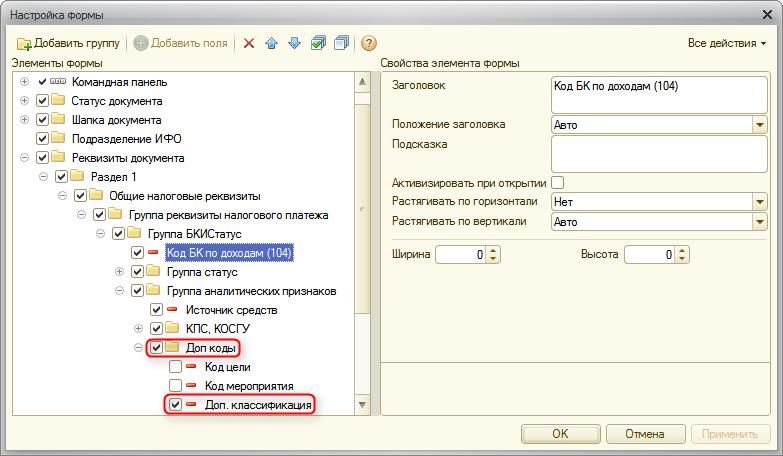The height and width of the screenshot is (456, 783).
Task: Click the folder icon of Группа статус
Action: (153, 271)
